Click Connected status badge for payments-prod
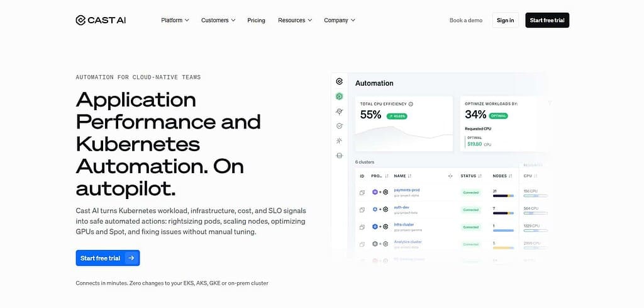 click(470, 193)
